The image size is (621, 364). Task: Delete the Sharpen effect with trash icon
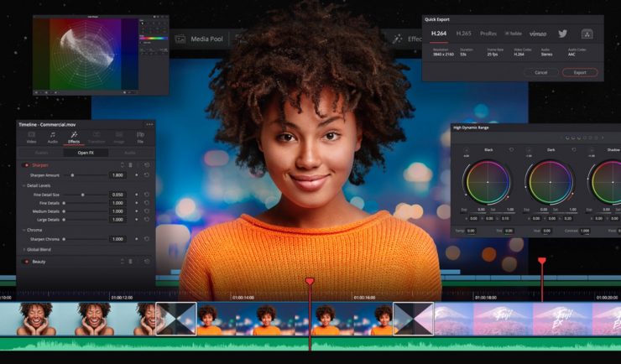pyautogui.click(x=130, y=165)
